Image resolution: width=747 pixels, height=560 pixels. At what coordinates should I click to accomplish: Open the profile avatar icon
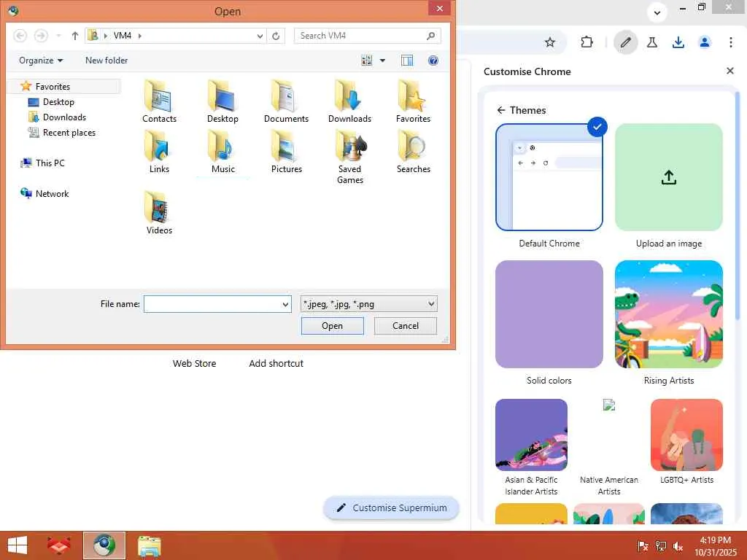pos(705,42)
